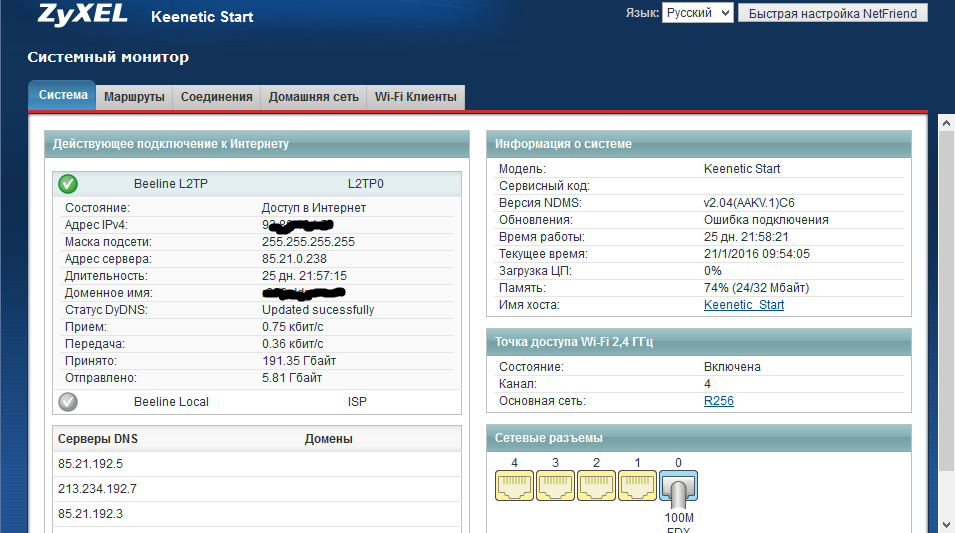Click the scrollbar up arrow
The image size is (955, 533).
pyautogui.click(x=946, y=123)
